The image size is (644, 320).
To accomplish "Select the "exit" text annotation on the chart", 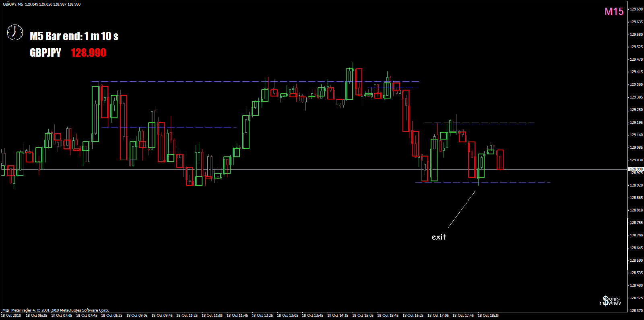I will 439,237.
